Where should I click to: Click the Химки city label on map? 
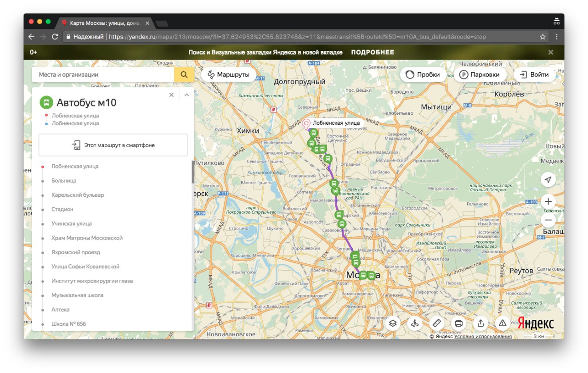(248, 131)
